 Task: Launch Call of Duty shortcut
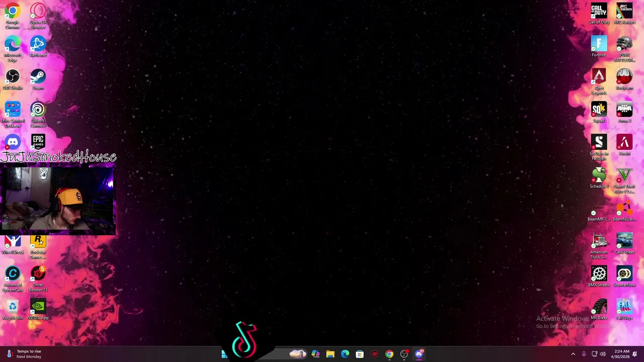click(x=599, y=14)
